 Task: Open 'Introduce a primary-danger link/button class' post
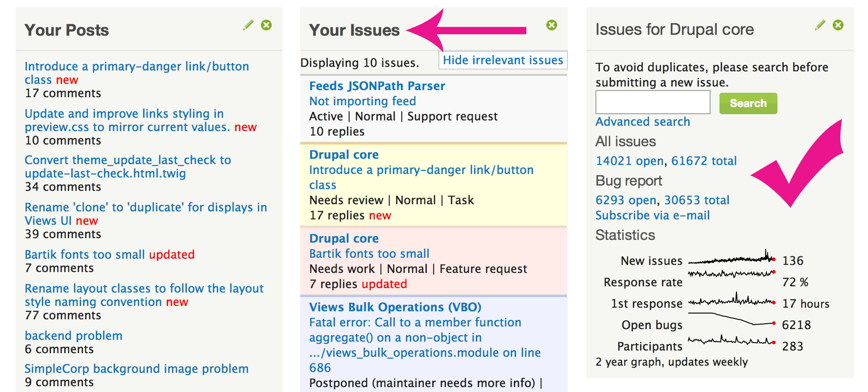(136, 73)
